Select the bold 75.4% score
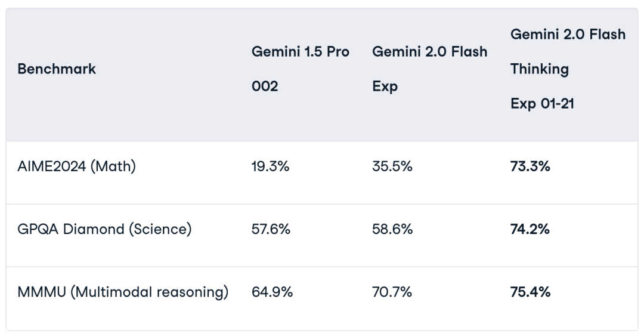The width and height of the screenshot is (644, 336). pos(530,292)
